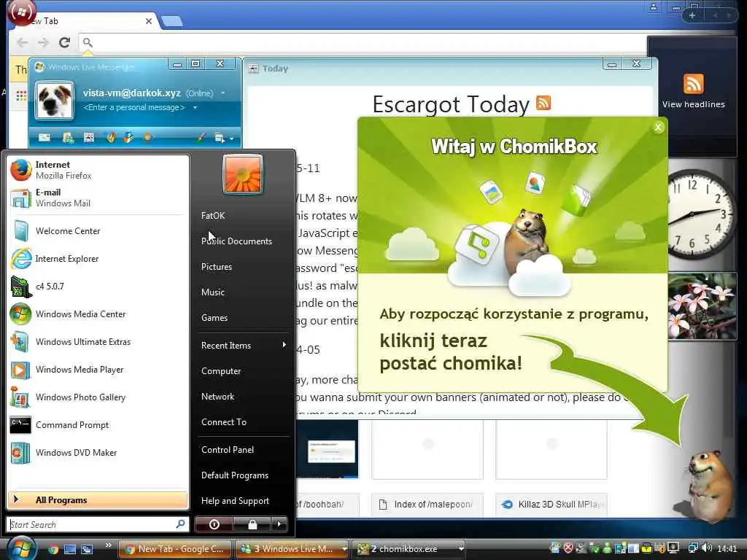Click add a contact icon in Messenger

(x=68, y=138)
